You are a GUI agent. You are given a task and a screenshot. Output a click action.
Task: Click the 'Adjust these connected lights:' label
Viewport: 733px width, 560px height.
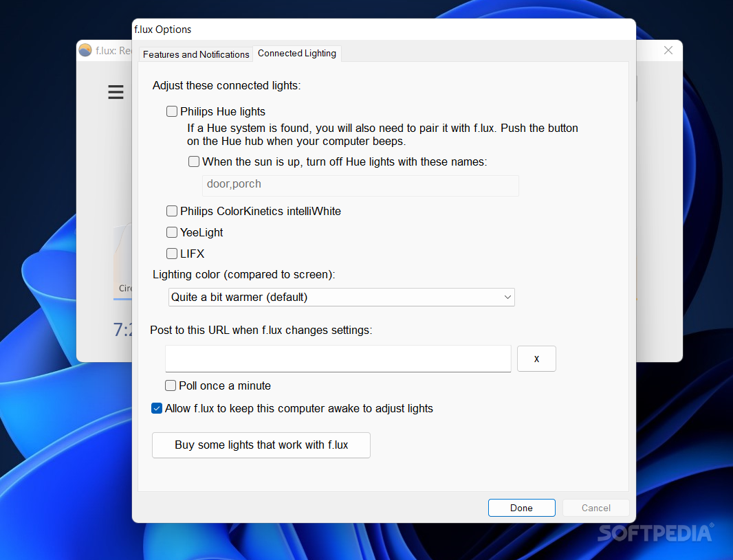(227, 85)
